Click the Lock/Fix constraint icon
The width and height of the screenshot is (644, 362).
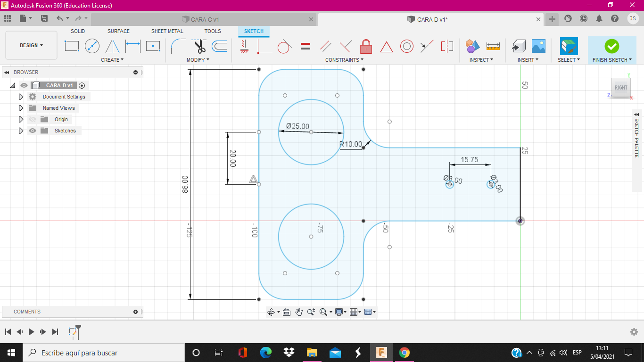366,46
